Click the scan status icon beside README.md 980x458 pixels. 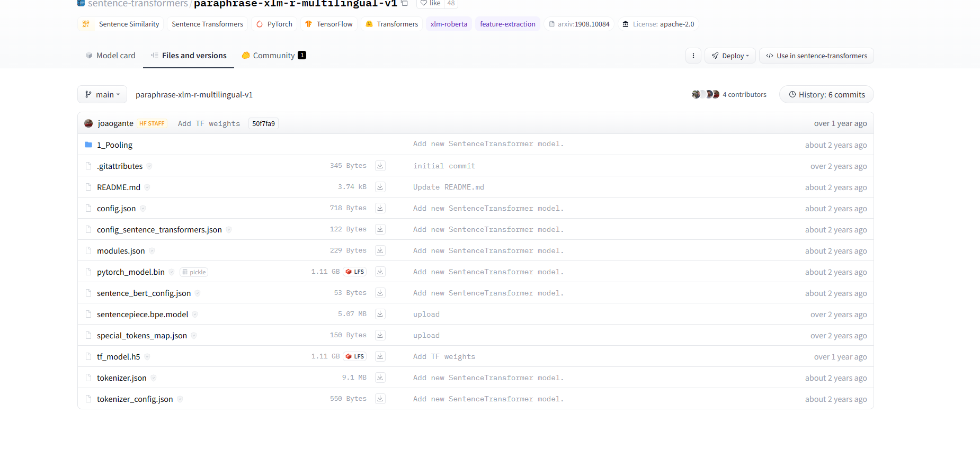[x=147, y=187]
